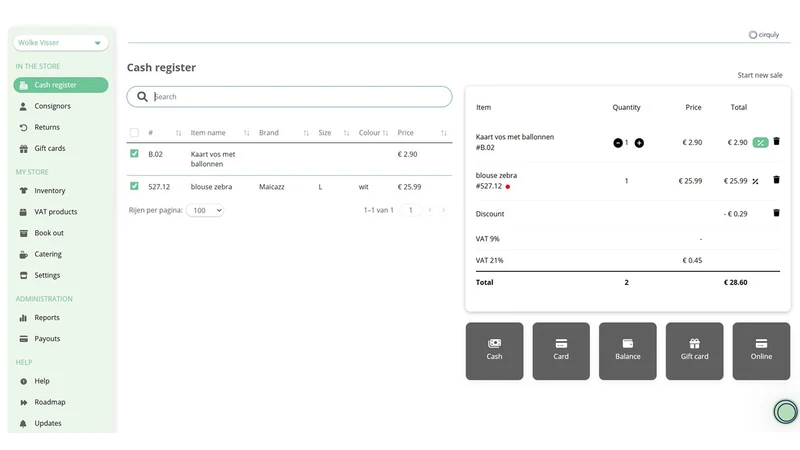Open the rows per page dropdown

click(x=205, y=210)
